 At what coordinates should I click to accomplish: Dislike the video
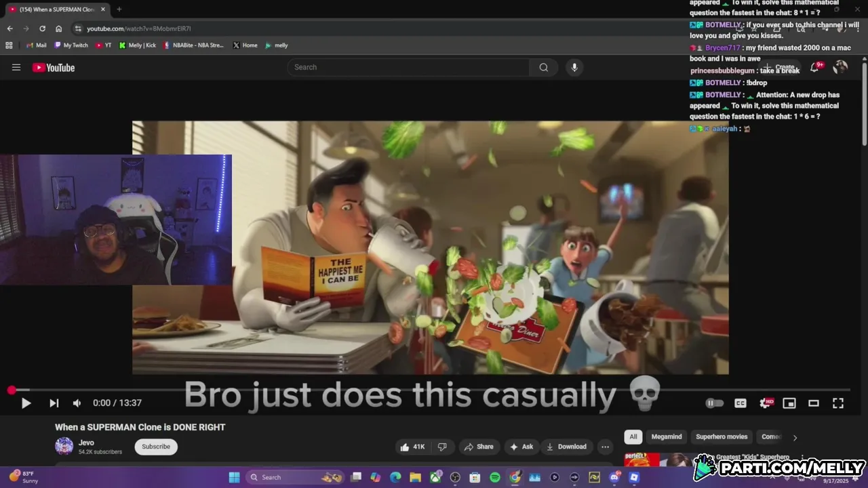coord(442,447)
